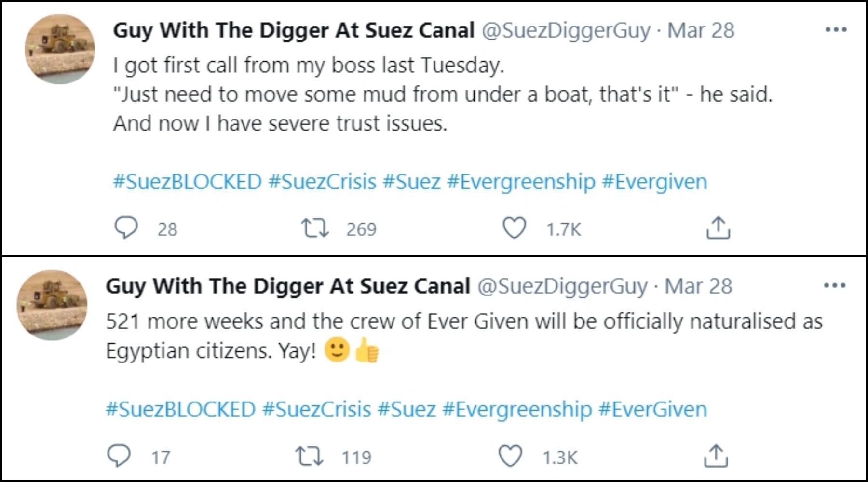Open #SuezBLOCKED hashtag in first tweet

tap(188, 182)
